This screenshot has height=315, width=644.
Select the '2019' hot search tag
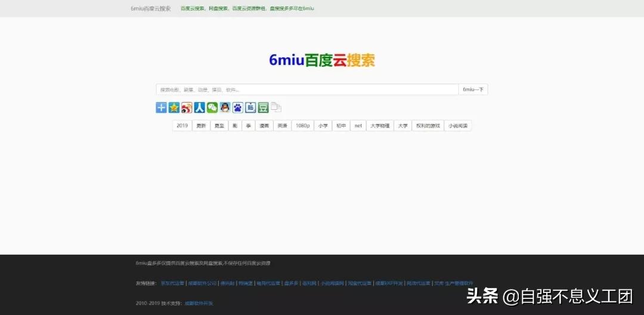coord(182,126)
